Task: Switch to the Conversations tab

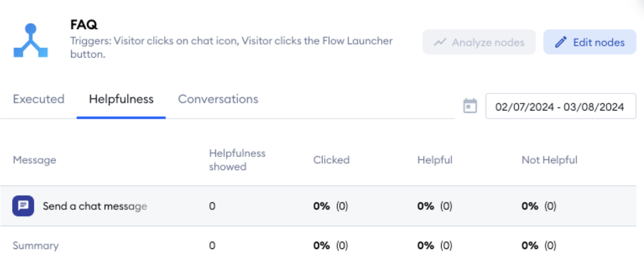Action: click(x=218, y=99)
